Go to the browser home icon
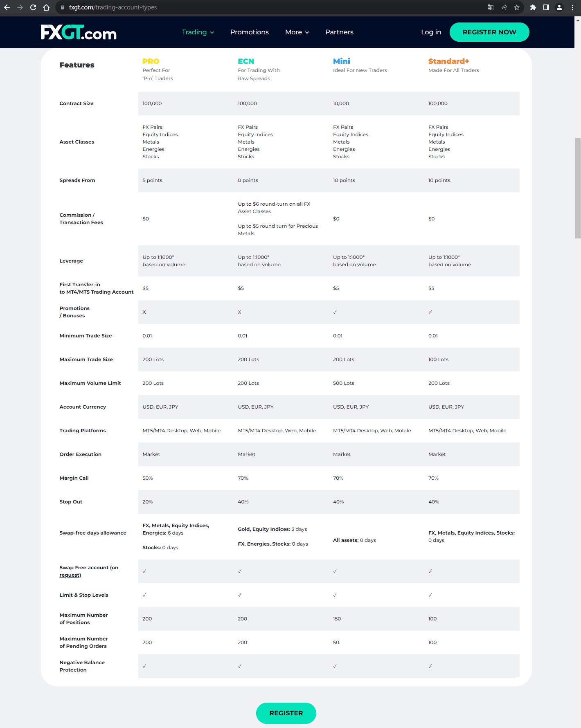Viewport: 581px width, 728px height. coord(46,7)
